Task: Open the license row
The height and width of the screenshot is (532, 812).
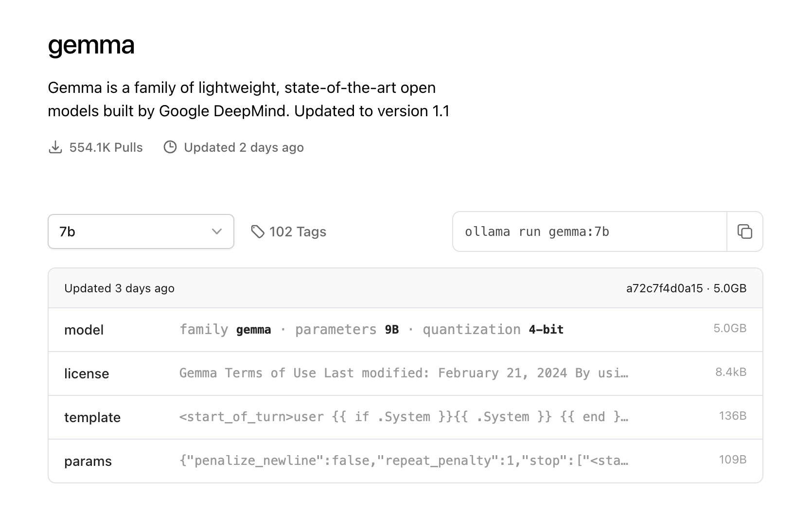Action: tap(406, 373)
